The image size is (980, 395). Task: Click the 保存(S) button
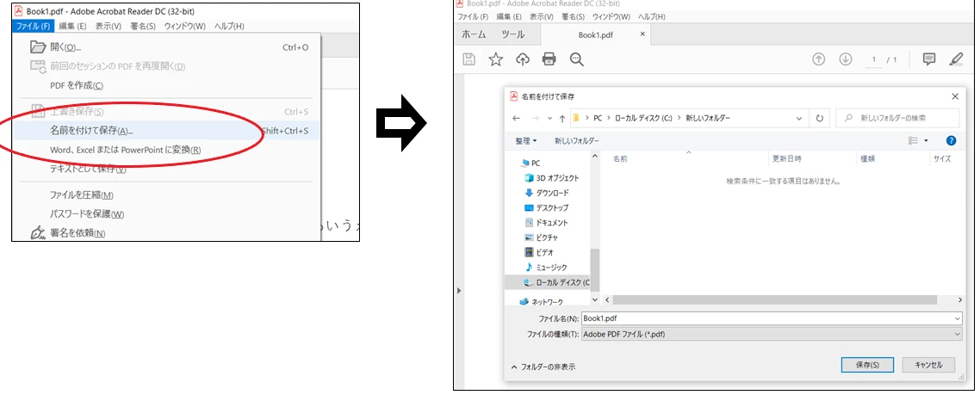[867, 365]
